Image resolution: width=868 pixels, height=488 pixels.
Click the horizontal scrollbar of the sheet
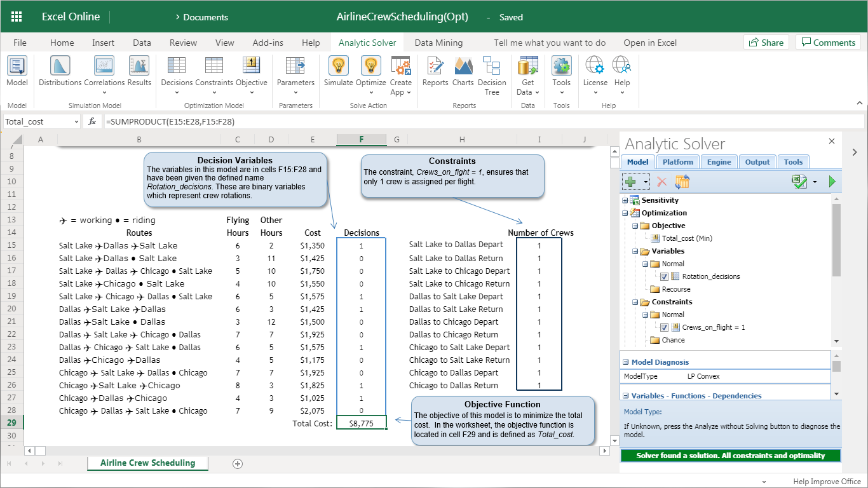318,451
